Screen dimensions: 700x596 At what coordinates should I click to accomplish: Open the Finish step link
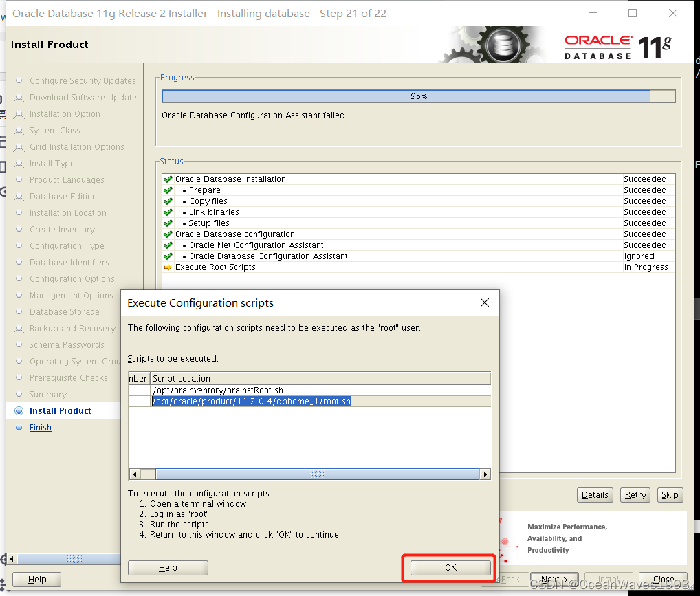tap(41, 428)
